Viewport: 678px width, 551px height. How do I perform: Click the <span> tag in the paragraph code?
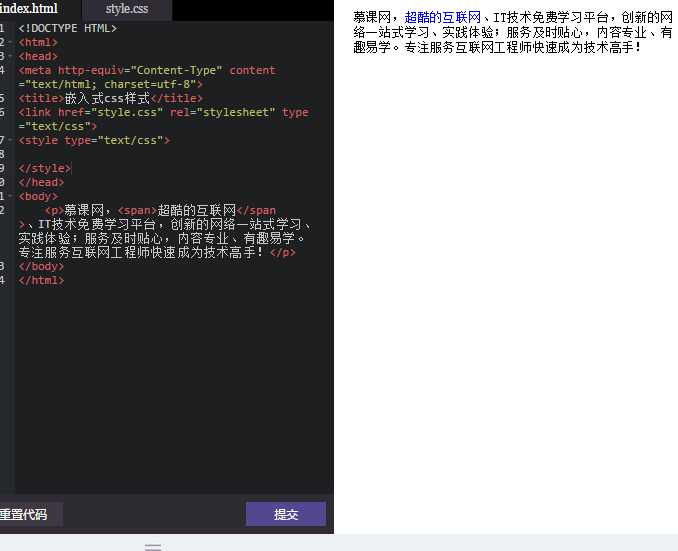(137, 211)
